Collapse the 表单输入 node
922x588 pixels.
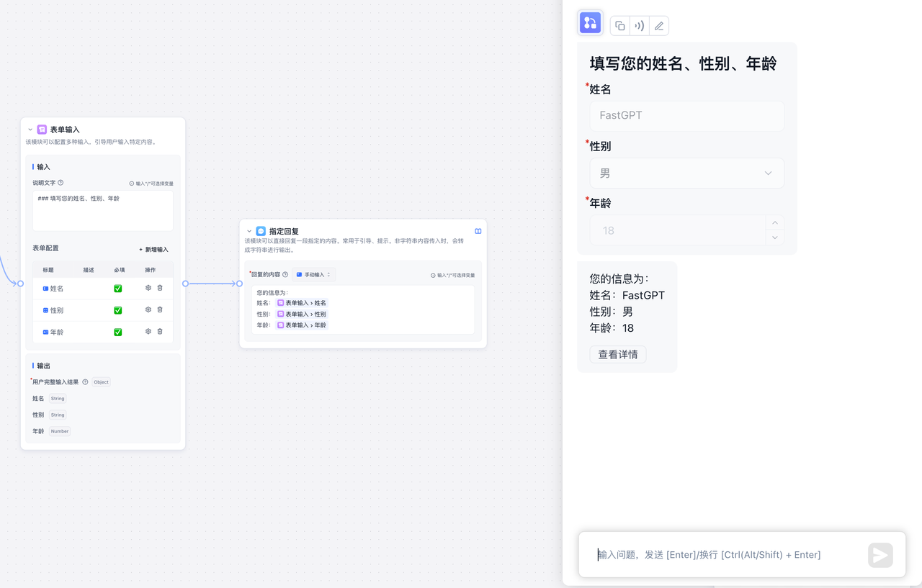pyautogui.click(x=30, y=130)
